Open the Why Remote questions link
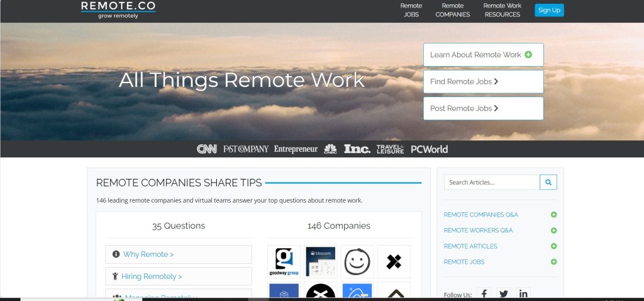The image size is (644, 301). [179, 254]
